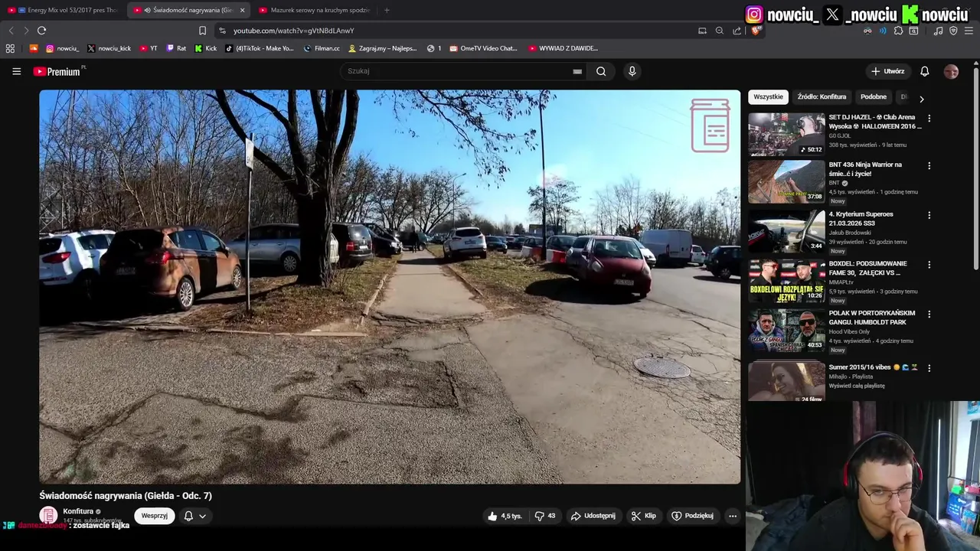Image resolution: width=980 pixels, height=551 pixels.
Task: Click the Klip scissors button
Action: (643, 516)
